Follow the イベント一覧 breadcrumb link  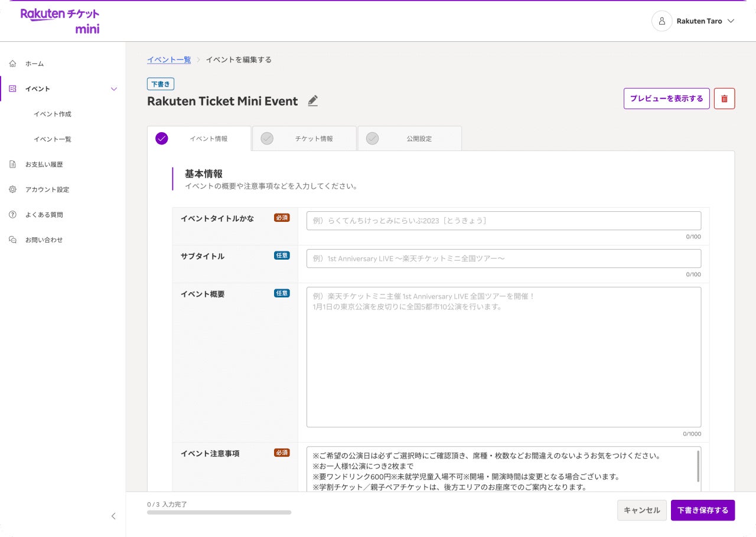coord(169,60)
